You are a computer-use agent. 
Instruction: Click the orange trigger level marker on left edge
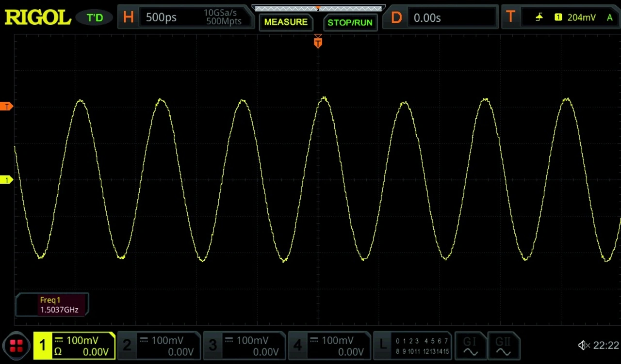tap(7, 107)
